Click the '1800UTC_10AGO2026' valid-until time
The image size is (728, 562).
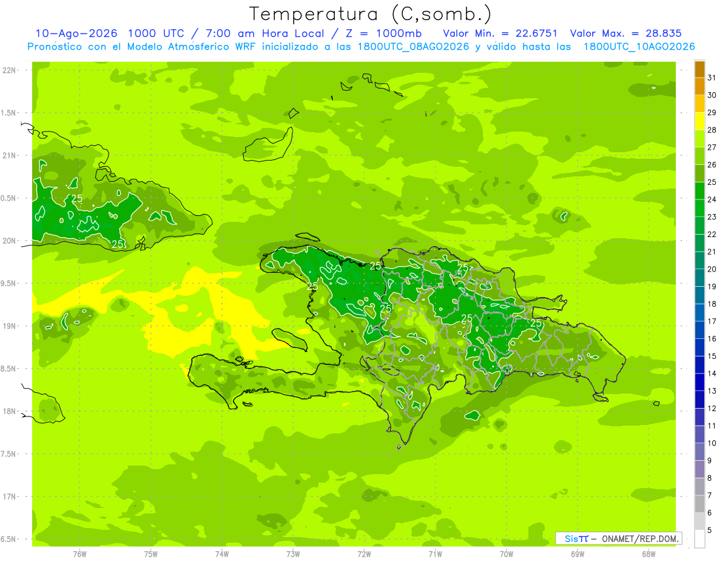639,46
